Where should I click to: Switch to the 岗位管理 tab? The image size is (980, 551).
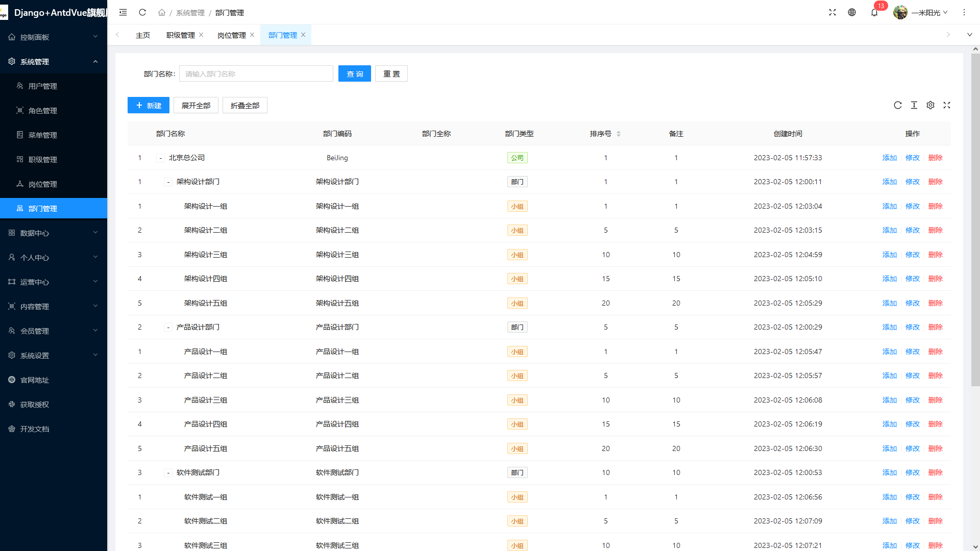click(231, 35)
